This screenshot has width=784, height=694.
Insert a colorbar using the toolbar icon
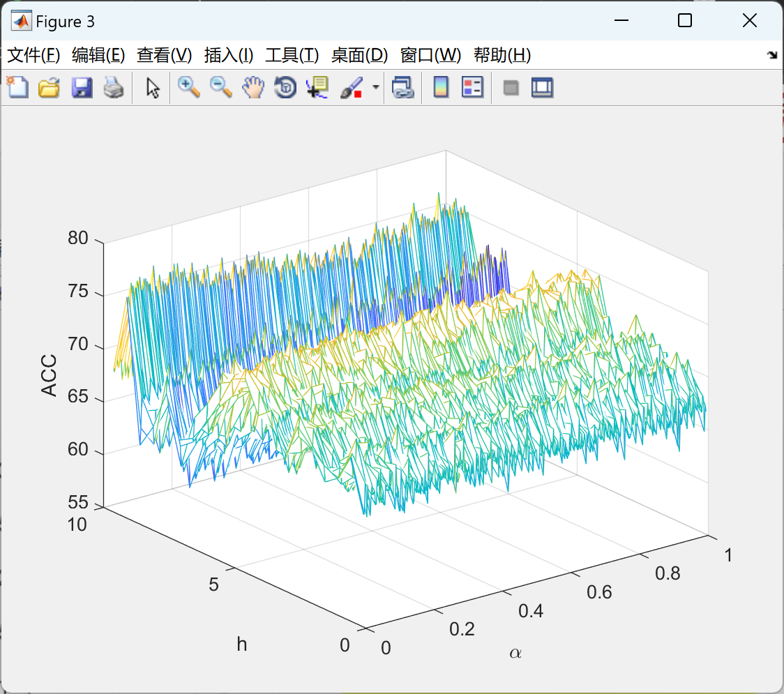[441, 87]
